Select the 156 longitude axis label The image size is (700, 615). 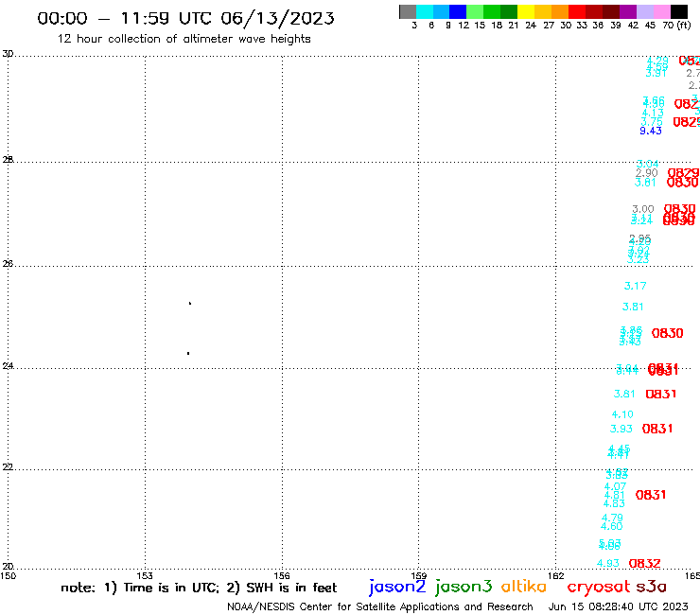point(282,575)
